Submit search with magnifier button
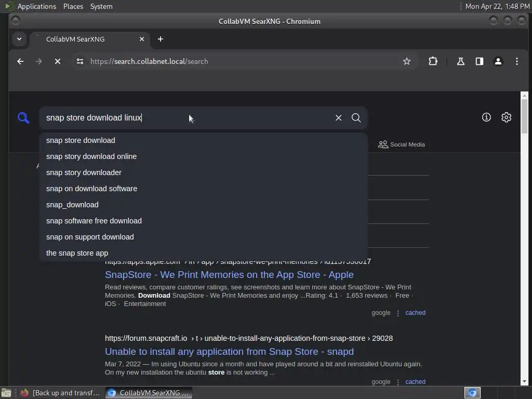532x399 pixels. (356, 118)
